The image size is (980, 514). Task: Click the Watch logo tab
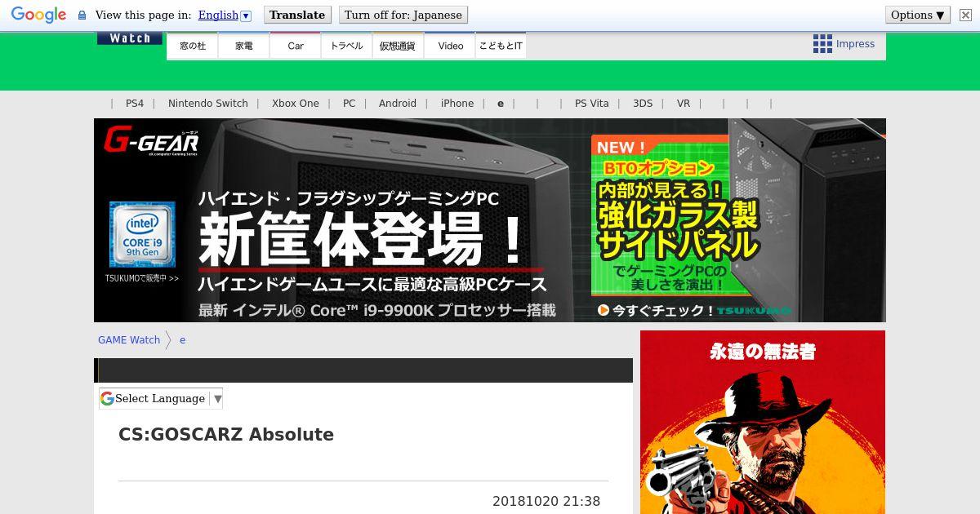pyautogui.click(x=130, y=38)
